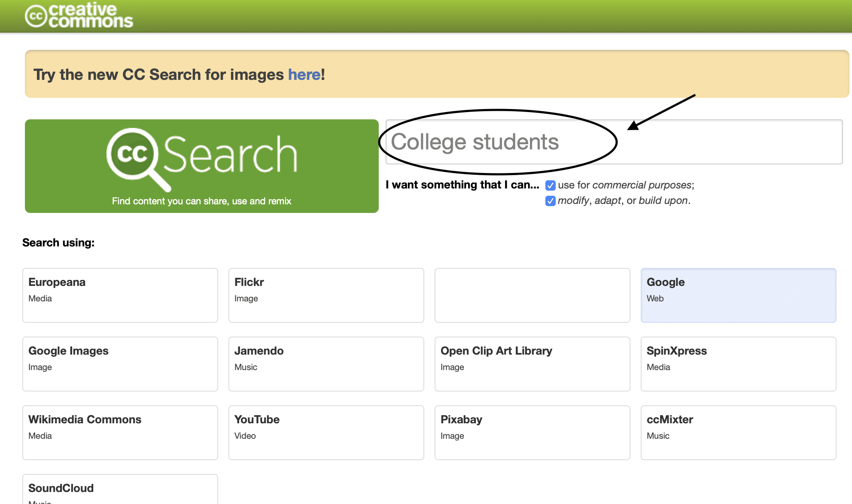Enable the use for commercial purposes checkbox
This screenshot has height=504, width=852.
550,185
